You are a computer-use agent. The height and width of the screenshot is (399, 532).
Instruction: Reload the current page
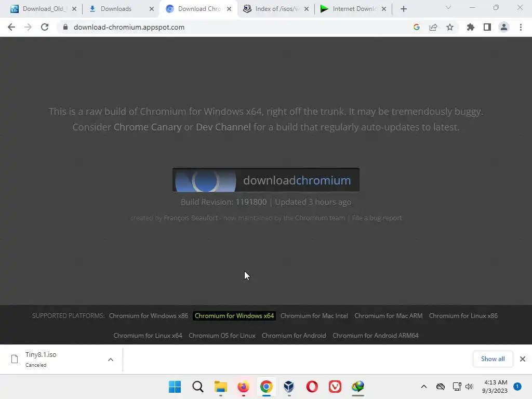point(45,27)
